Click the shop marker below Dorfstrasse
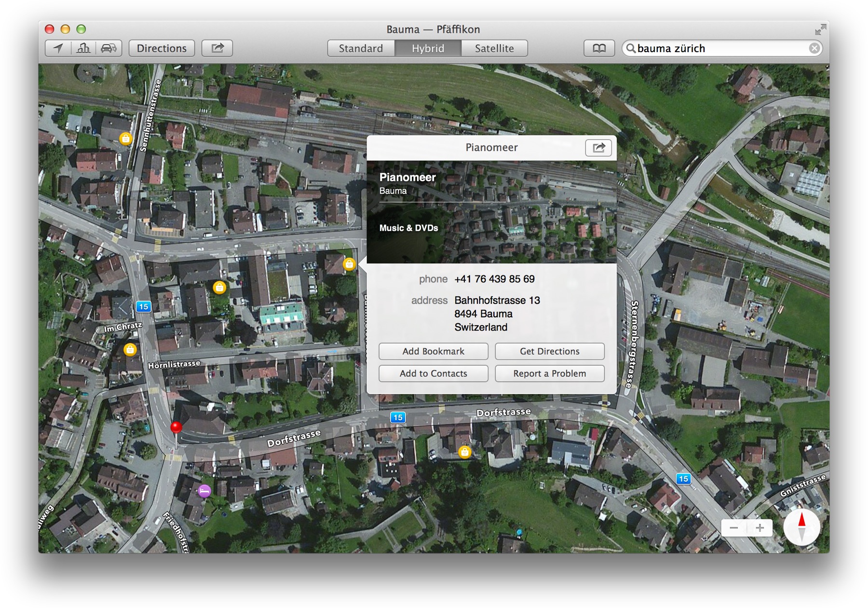The width and height of the screenshot is (868, 608). (x=464, y=452)
